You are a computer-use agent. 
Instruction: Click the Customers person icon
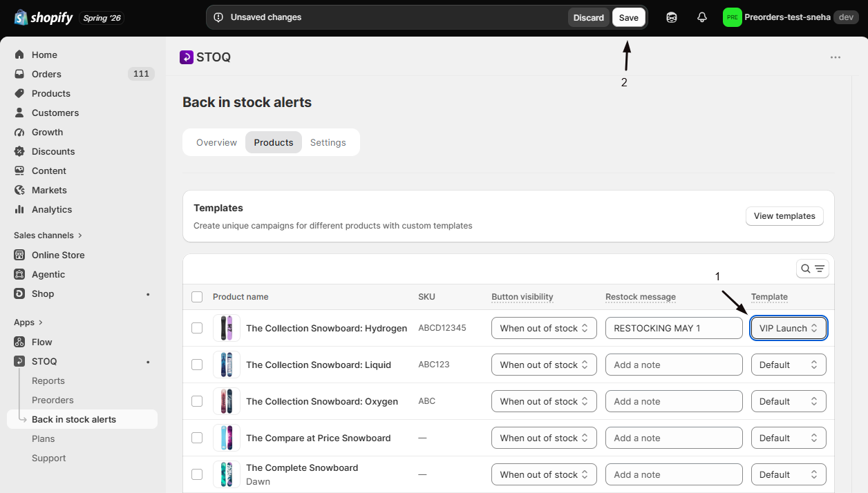(19, 113)
